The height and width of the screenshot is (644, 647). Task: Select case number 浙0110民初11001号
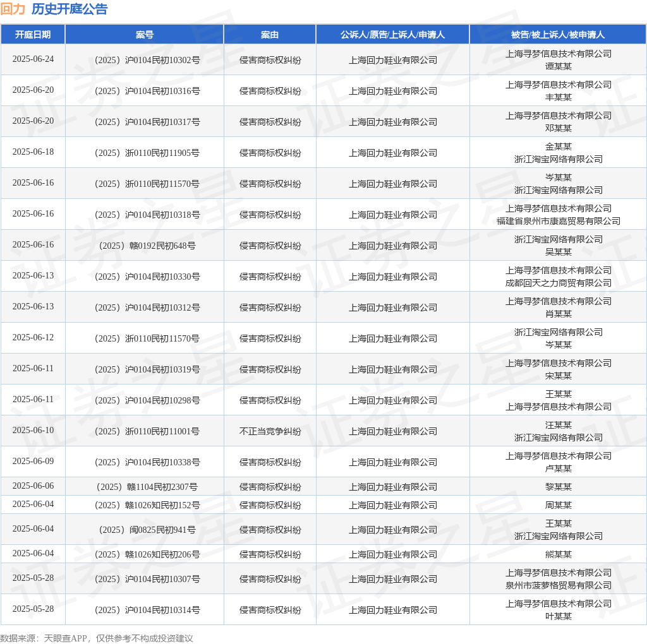[147, 431]
